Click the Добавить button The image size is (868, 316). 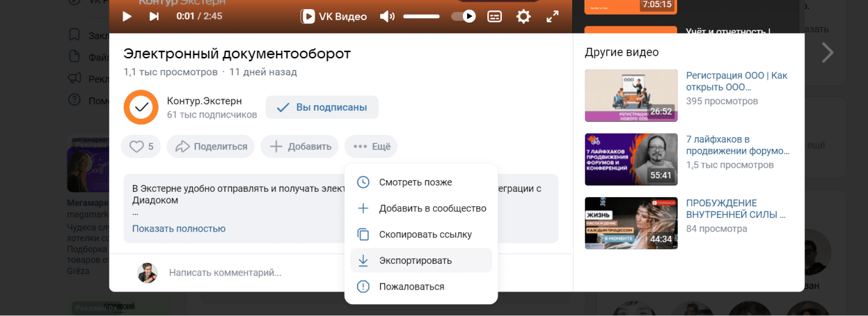point(299,146)
